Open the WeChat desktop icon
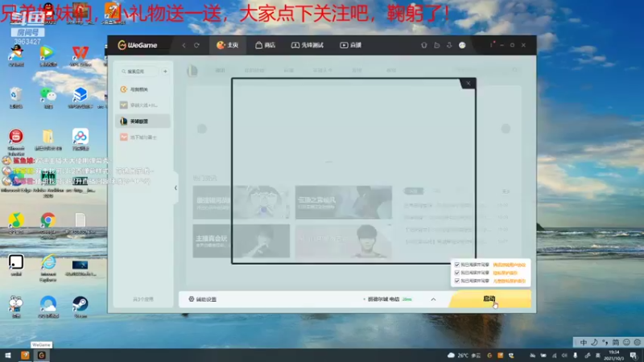644x362 pixels. pos(48,97)
